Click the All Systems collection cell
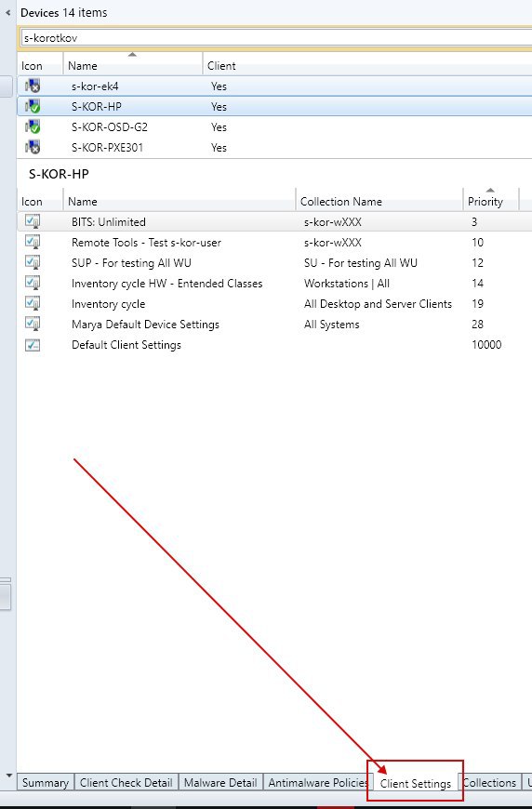This screenshot has width=532, height=809. tap(332, 324)
